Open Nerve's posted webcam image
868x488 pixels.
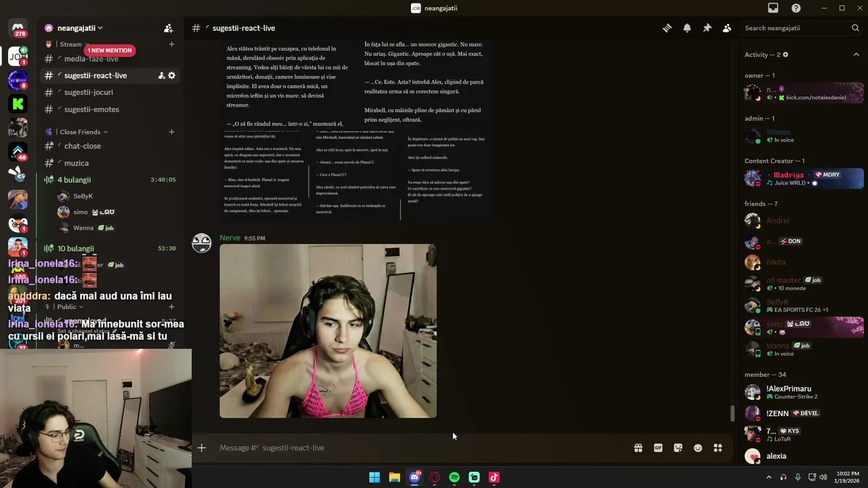[x=328, y=331]
